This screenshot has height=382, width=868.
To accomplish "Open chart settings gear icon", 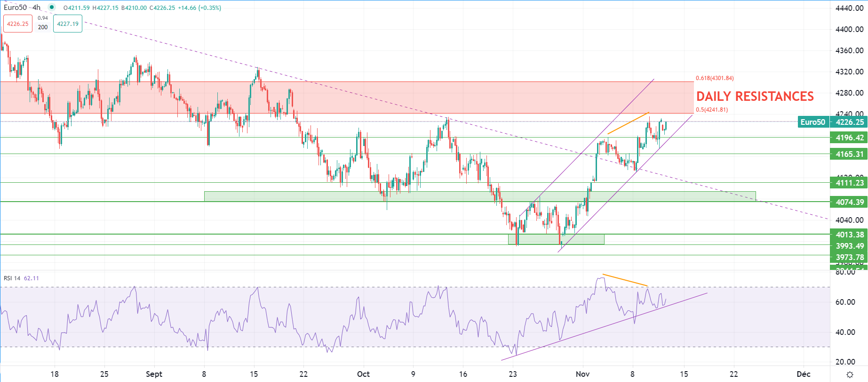I will coord(850,374).
